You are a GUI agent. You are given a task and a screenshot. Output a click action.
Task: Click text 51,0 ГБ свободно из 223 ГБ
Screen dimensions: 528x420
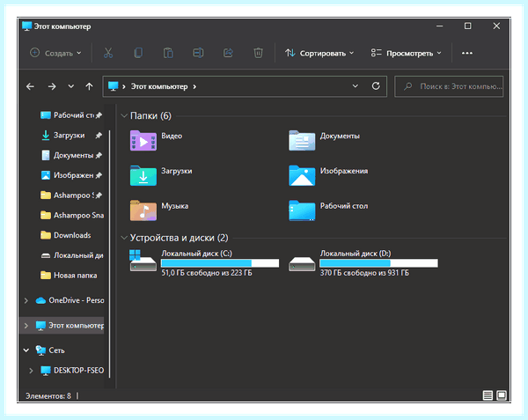click(x=207, y=273)
